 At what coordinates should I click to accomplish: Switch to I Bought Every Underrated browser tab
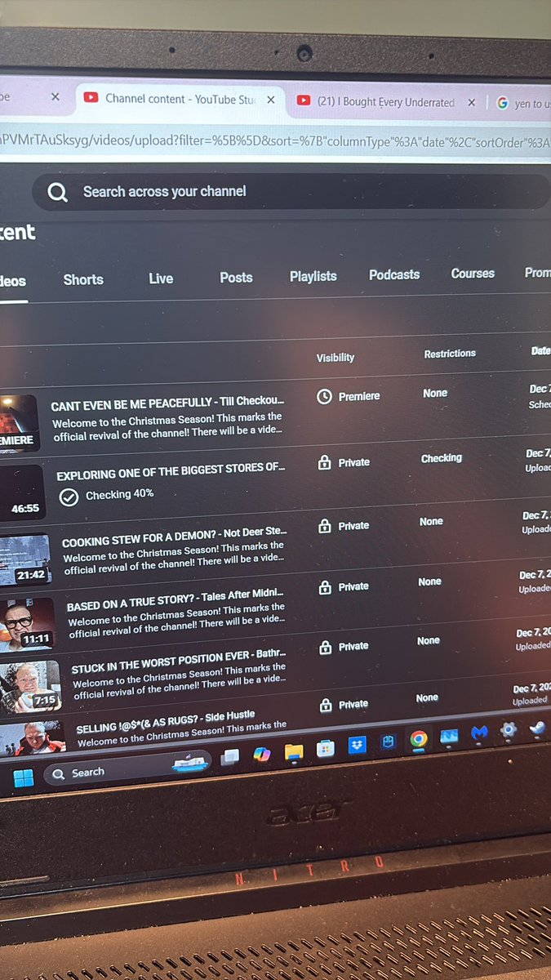pyautogui.click(x=386, y=102)
